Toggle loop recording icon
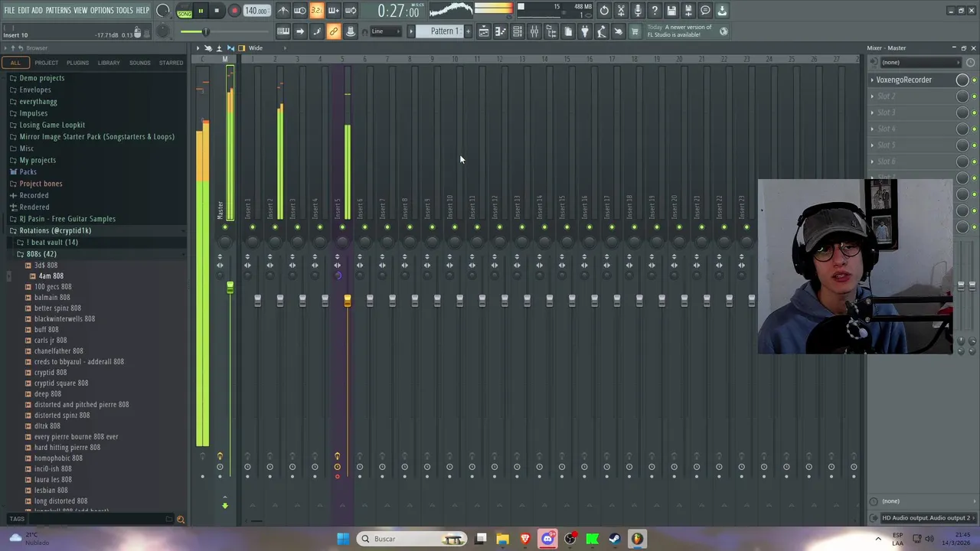Screen dimensions: 980x551 [x=350, y=11]
